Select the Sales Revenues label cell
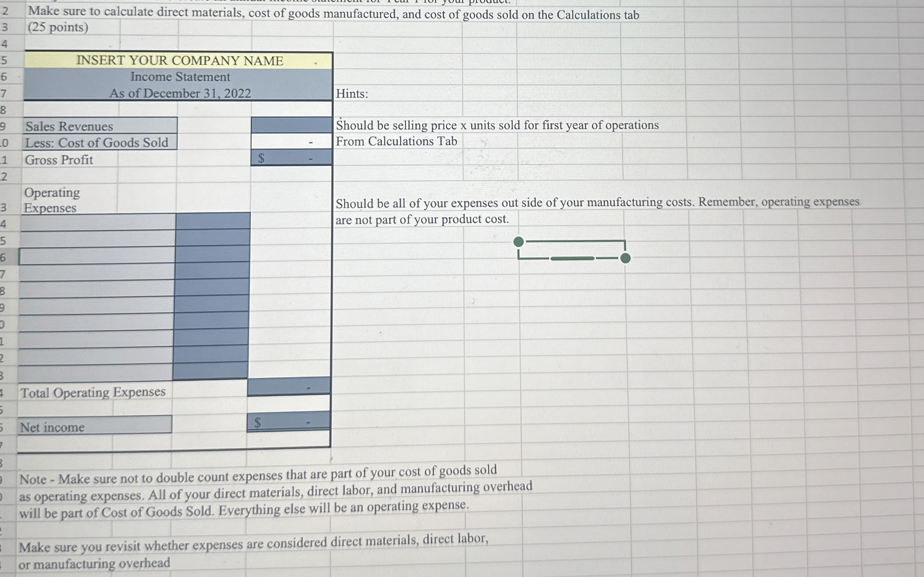924x577 pixels. pyautogui.click(x=99, y=126)
